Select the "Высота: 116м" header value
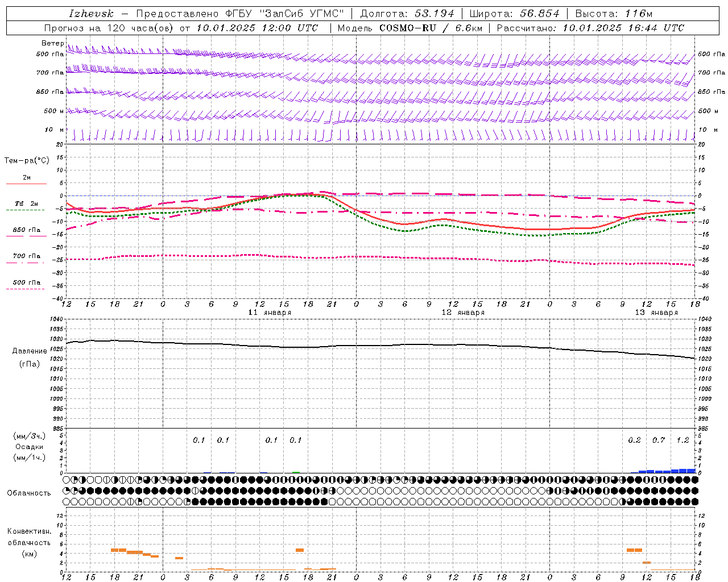This screenshot has height=582, width=728. click(x=614, y=14)
